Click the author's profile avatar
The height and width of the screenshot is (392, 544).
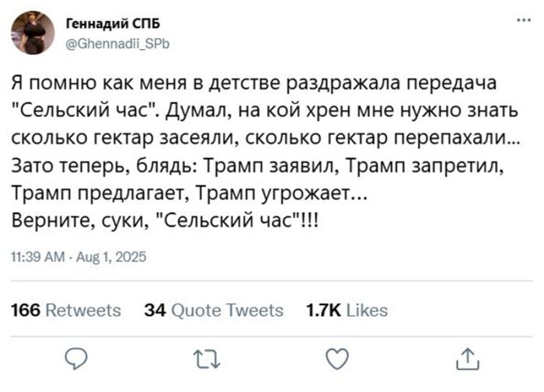coord(33,33)
